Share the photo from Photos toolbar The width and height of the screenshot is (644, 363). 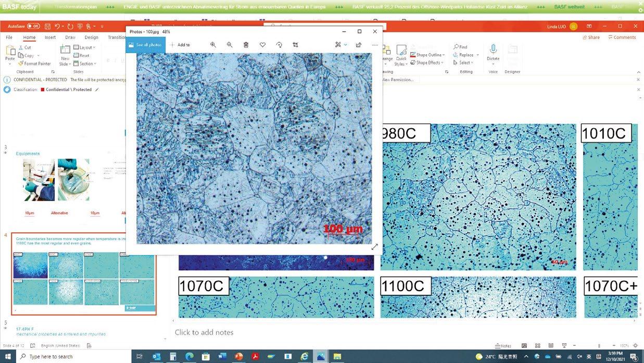(x=358, y=45)
